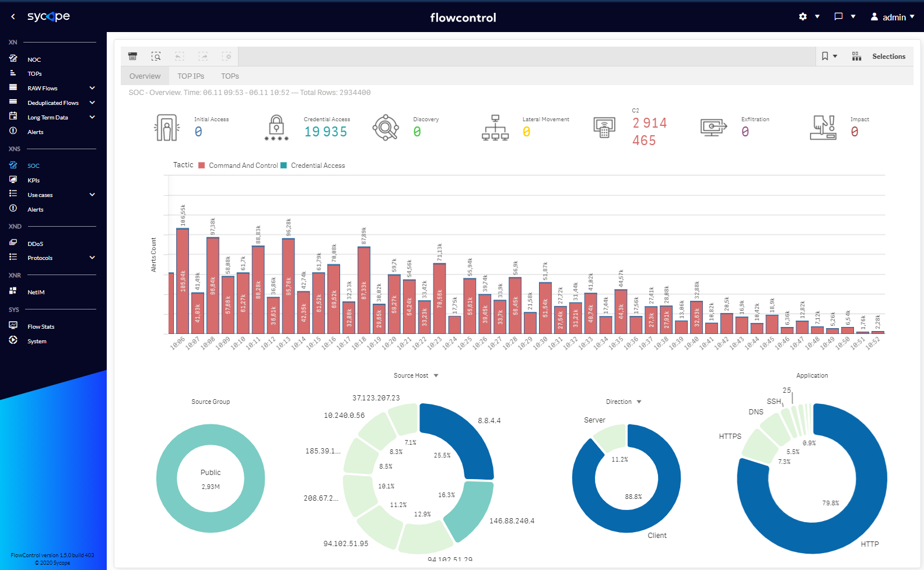The image size is (924, 570).
Task: Open the System sidebar icon
Action: pyautogui.click(x=13, y=340)
